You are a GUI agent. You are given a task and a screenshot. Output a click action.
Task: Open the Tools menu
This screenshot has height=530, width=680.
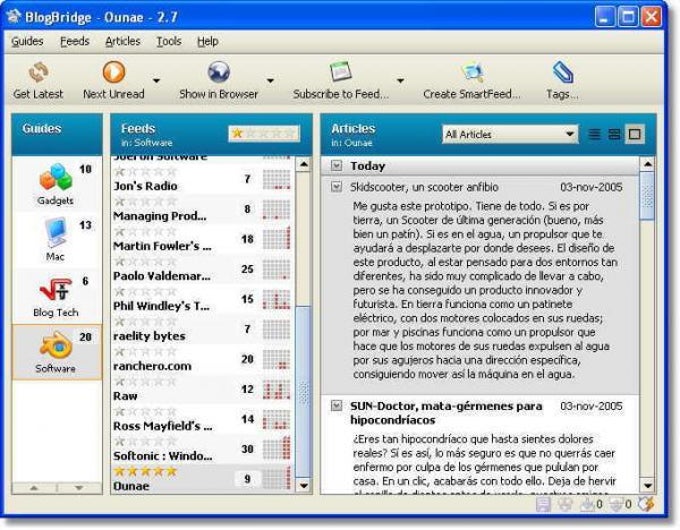coord(169,41)
